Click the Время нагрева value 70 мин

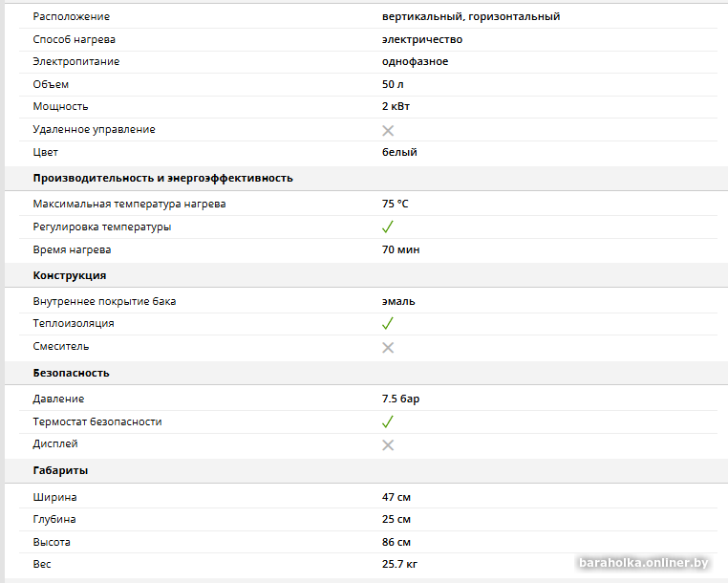[x=400, y=249]
